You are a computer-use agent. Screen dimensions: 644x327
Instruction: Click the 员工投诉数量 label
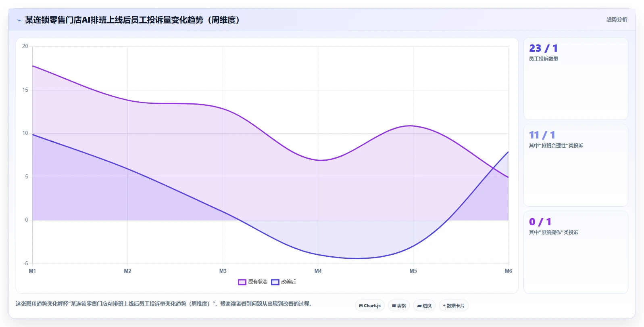[544, 59]
